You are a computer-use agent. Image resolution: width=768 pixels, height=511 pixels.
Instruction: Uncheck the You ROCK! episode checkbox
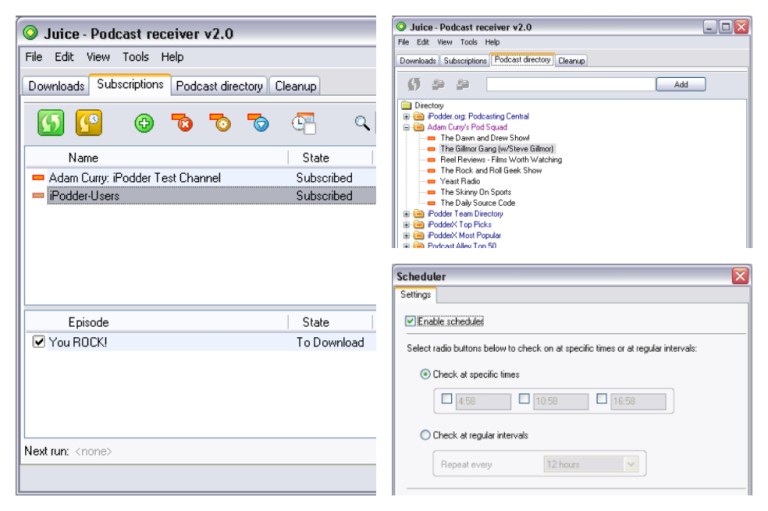pos(38,341)
